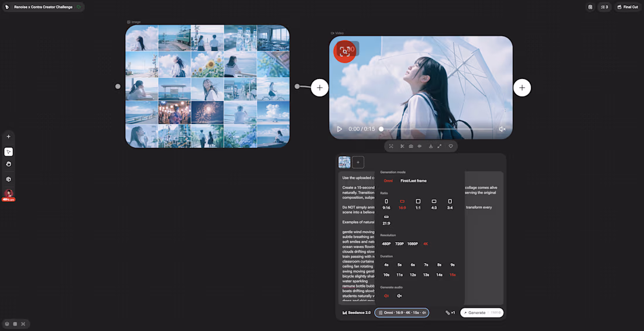Image resolution: width=644 pixels, height=331 pixels.
Task: Select the pointer cursor tool
Action: [x=9, y=152]
